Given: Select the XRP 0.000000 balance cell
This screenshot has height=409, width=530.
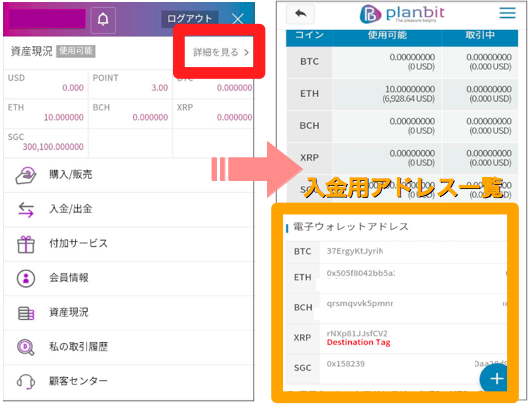Looking at the screenshot, I should click(213, 113).
